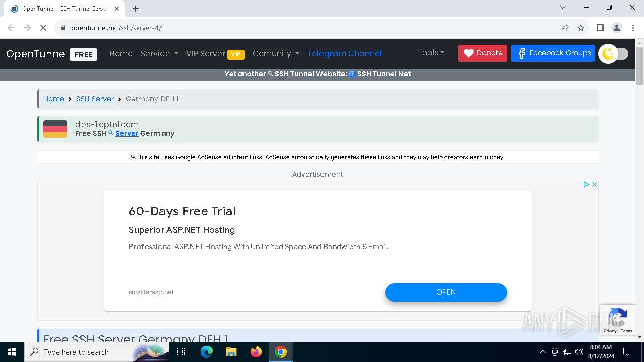This screenshot has width=644, height=362.
Task: Expand the Comunity dropdown menu
Action: 276,54
